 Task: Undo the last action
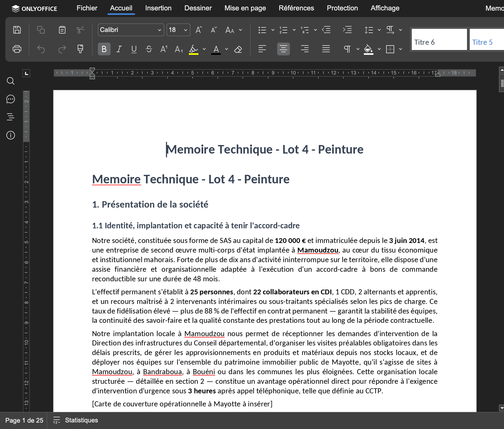coord(41,49)
